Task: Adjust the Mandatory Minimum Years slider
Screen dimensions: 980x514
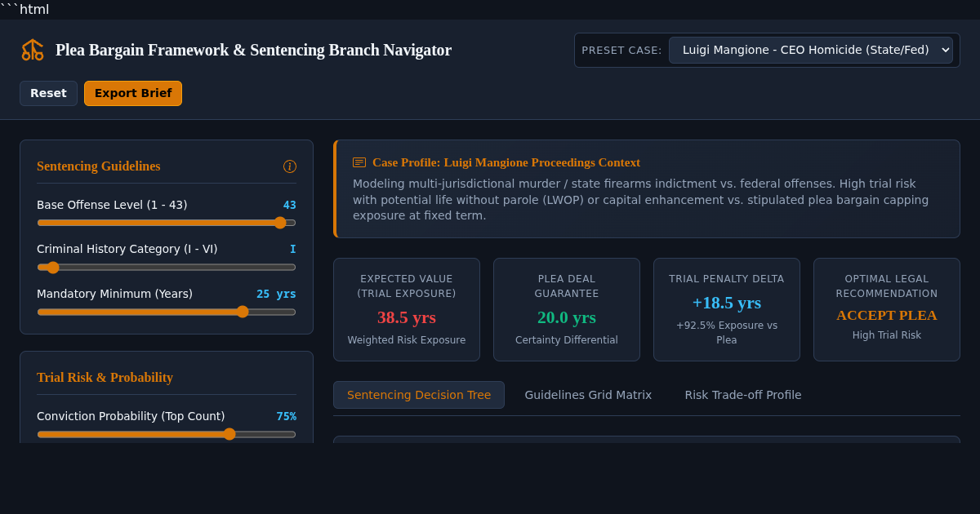Action: tap(167, 312)
